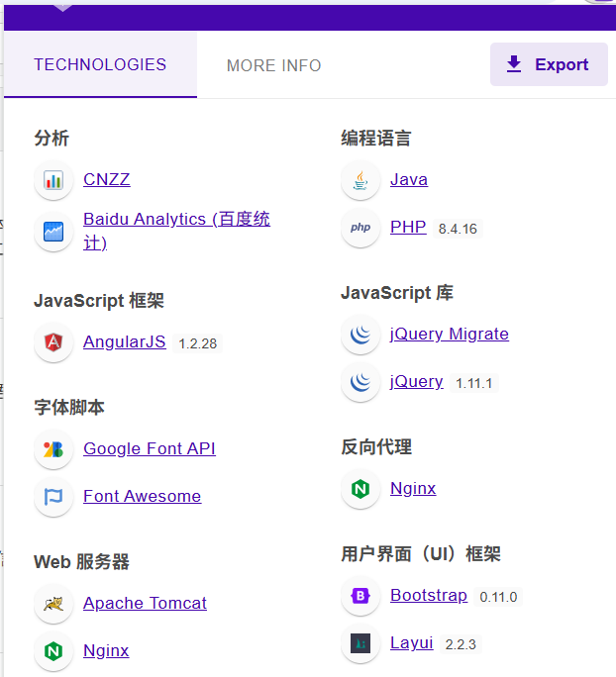Click the Layui version 2.2.3 badge
Viewport: 616px width, 677px height.
click(461, 644)
